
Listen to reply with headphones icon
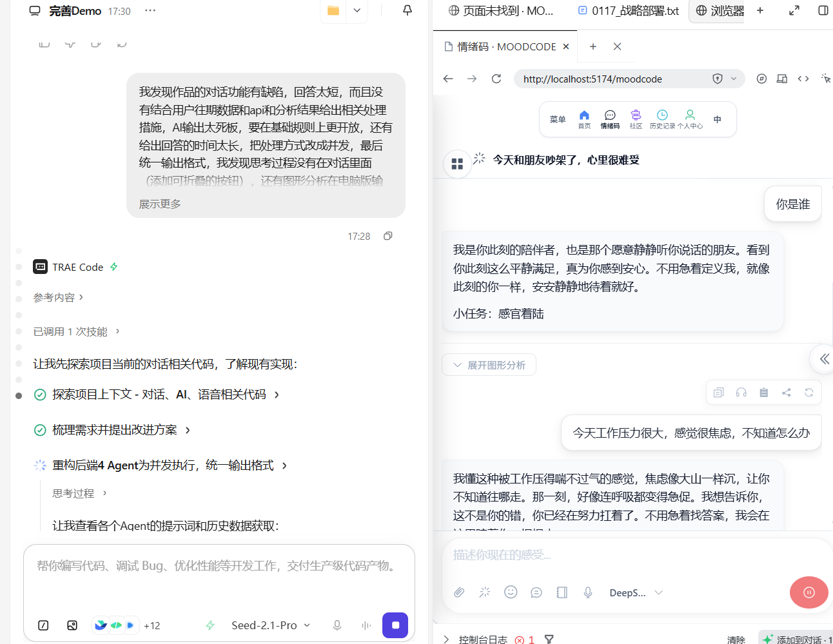click(x=741, y=393)
